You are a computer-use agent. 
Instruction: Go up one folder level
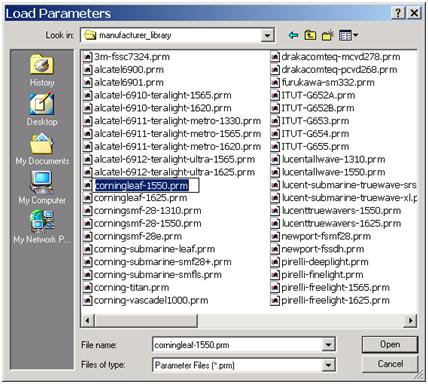click(310, 35)
